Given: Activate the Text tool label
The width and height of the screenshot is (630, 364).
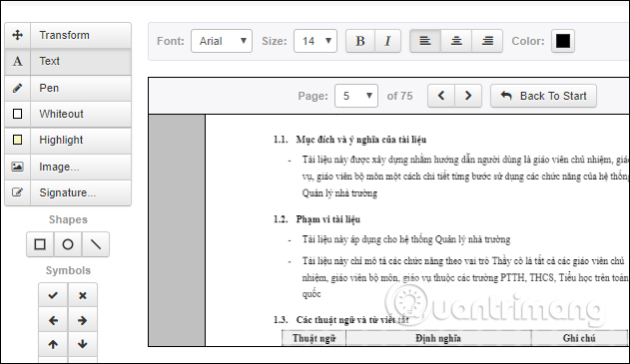Looking at the screenshot, I should tap(49, 61).
